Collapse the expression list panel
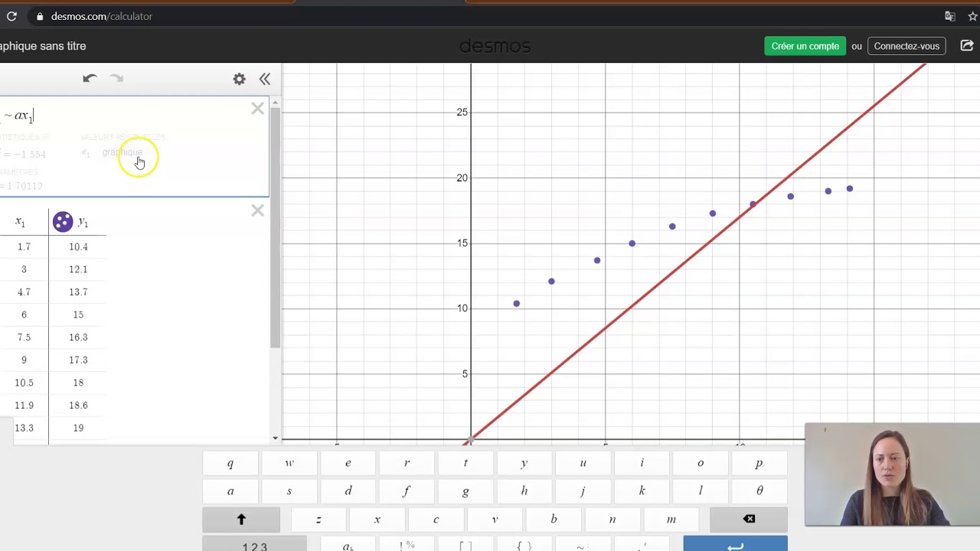This screenshot has height=551, width=980. [264, 79]
